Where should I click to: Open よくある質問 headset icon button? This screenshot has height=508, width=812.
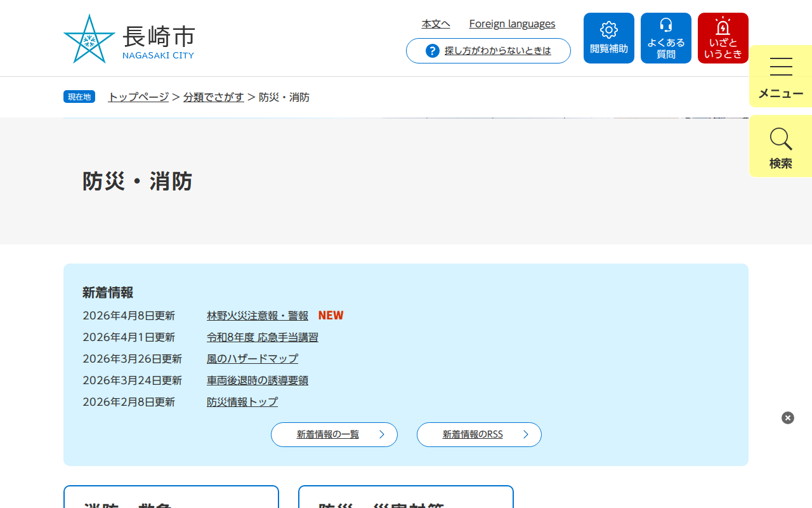coord(665,25)
